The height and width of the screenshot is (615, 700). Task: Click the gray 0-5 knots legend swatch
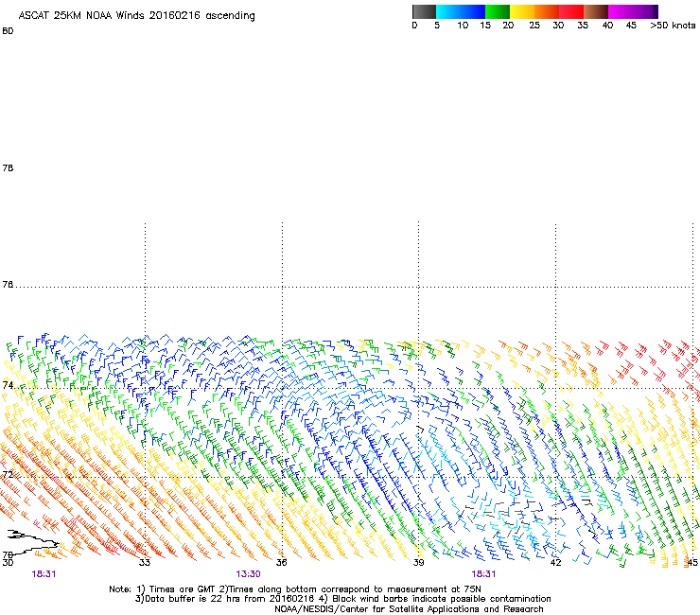424,11
